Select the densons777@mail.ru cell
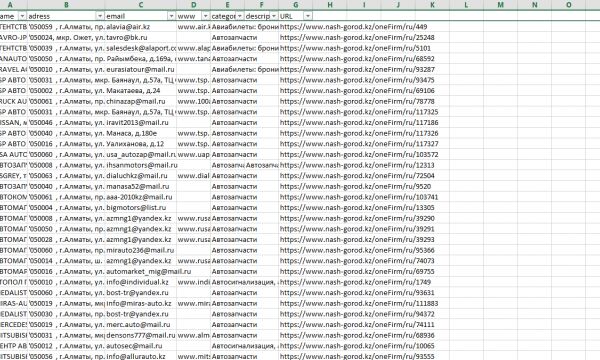Viewport: 600px width, 360px height. (x=141, y=335)
